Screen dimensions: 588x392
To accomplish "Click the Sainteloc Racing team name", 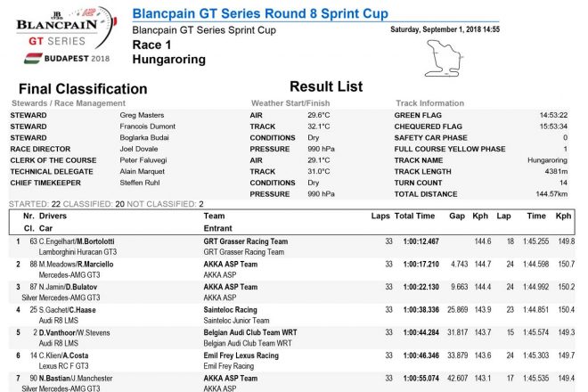I will 230,309.
